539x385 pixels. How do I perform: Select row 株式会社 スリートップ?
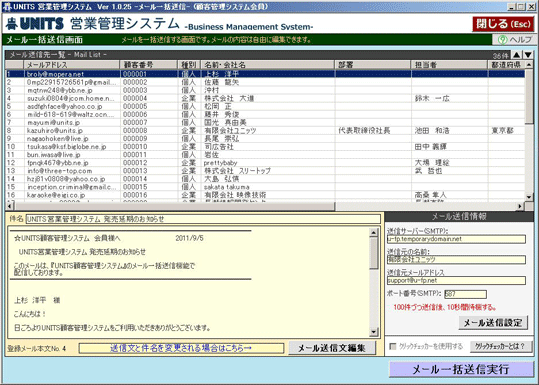point(265,170)
